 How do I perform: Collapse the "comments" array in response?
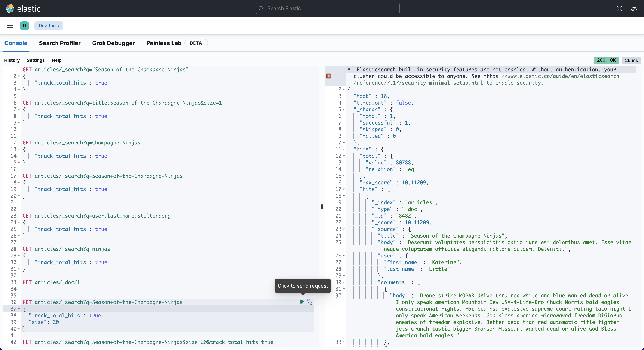[x=344, y=282]
